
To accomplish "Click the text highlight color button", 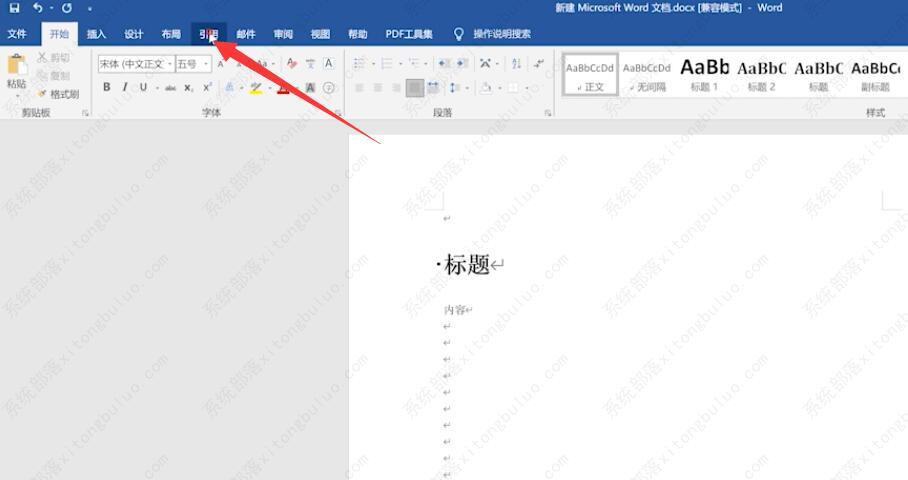I will click(x=256, y=88).
